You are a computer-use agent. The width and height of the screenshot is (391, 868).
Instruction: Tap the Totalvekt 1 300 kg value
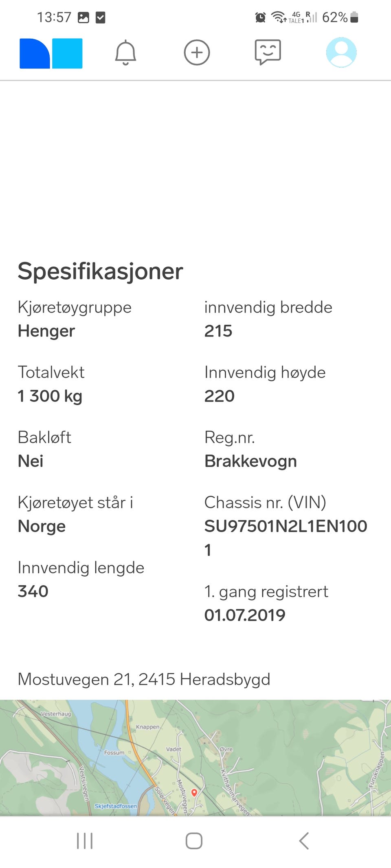tap(50, 396)
